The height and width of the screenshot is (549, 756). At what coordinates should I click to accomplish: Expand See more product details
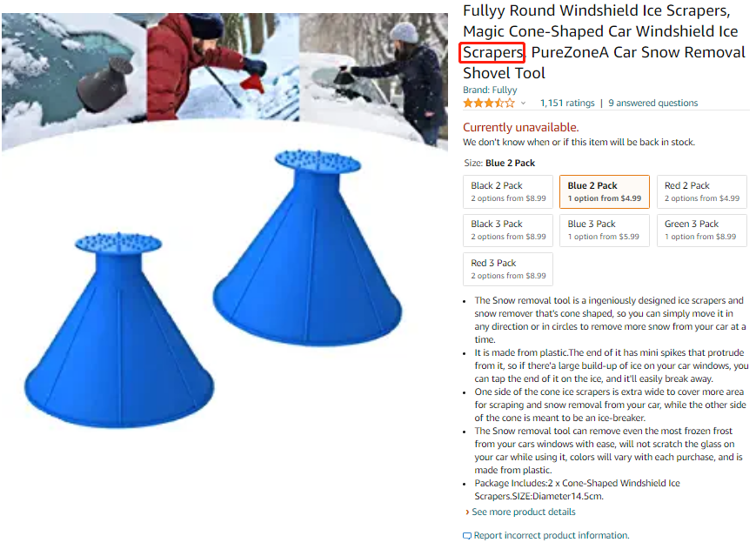[523, 512]
